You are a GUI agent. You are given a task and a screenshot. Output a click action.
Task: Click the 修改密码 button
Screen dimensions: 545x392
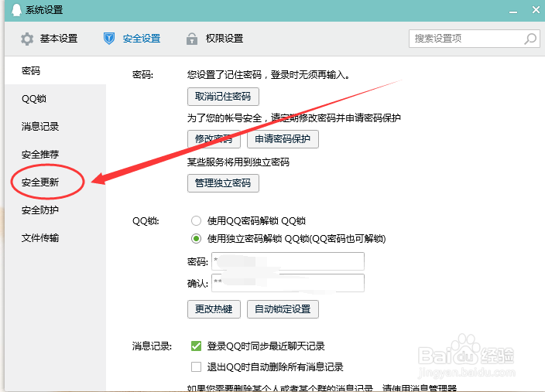click(214, 139)
